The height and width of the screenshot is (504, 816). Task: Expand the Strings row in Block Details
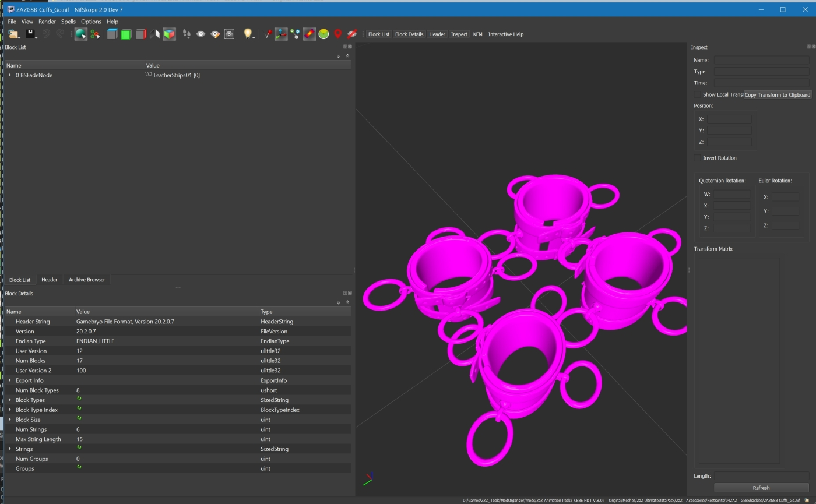pyautogui.click(x=9, y=449)
